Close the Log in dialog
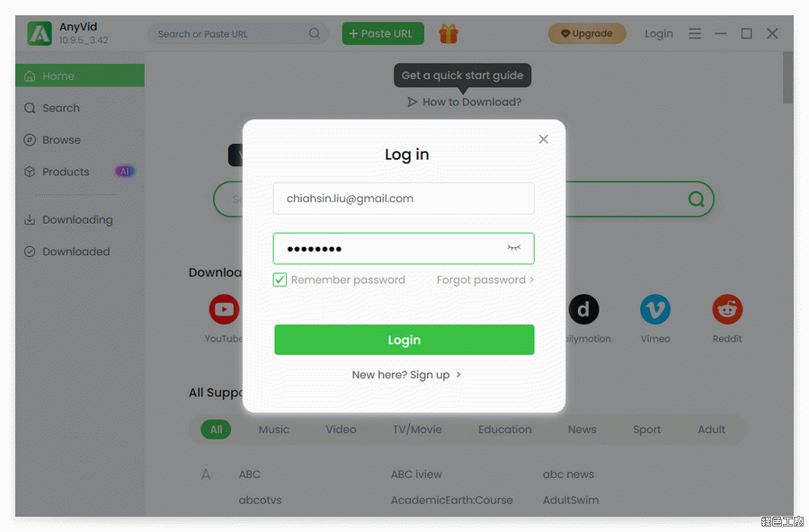 tap(543, 139)
